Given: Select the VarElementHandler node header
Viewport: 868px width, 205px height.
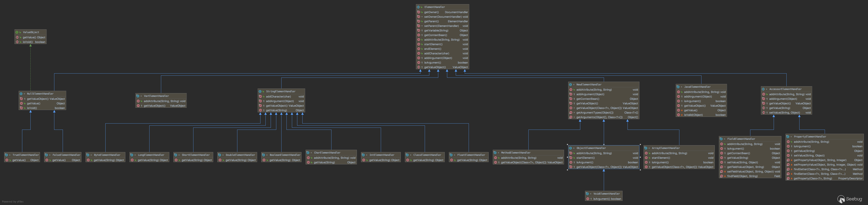Looking at the screenshot, I should pyautogui.click(x=156, y=96).
